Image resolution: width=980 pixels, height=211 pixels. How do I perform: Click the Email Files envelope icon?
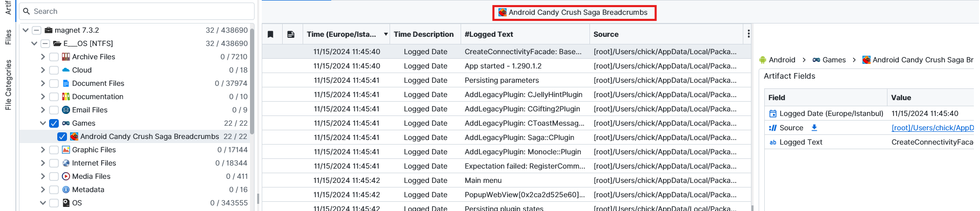(66, 110)
